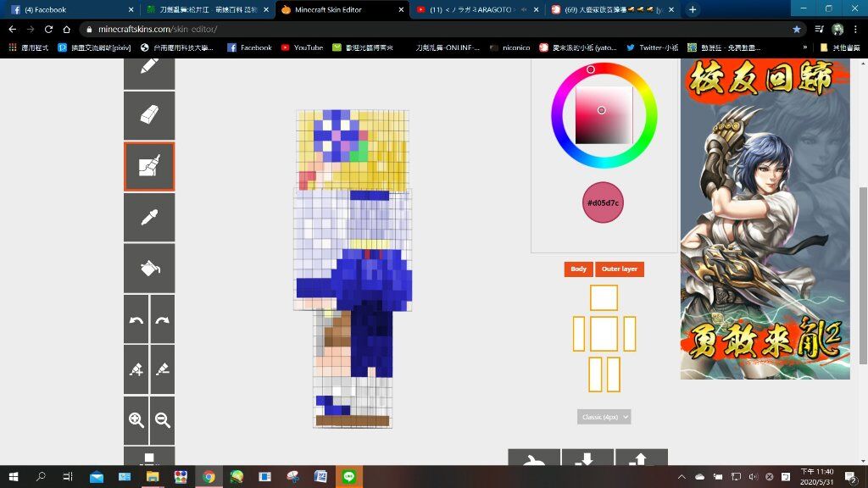Select the eraser tool
Viewport: 868px width, 488px height.
pos(149,115)
